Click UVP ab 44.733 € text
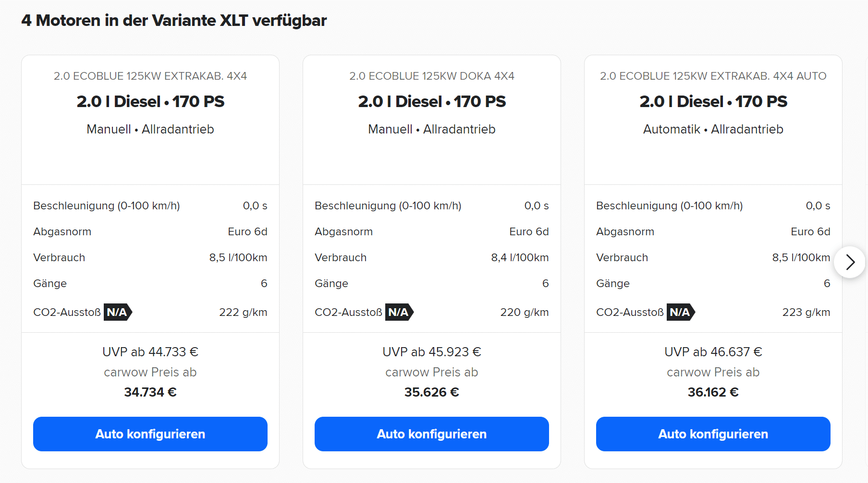 [x=150, y=352]
